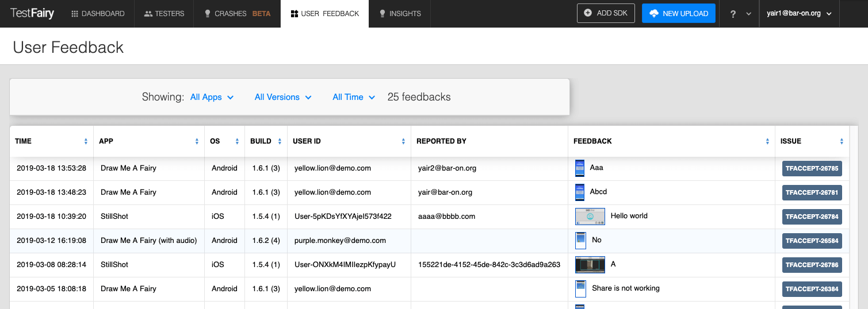868x309 pixels.
Task: Open the Dashboard tab
Action: 98,14
